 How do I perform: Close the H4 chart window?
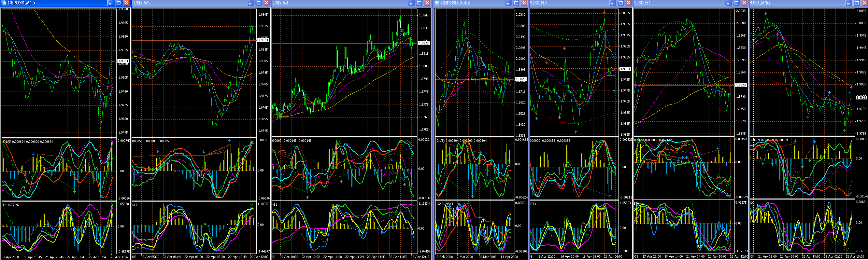pos(628,3)
